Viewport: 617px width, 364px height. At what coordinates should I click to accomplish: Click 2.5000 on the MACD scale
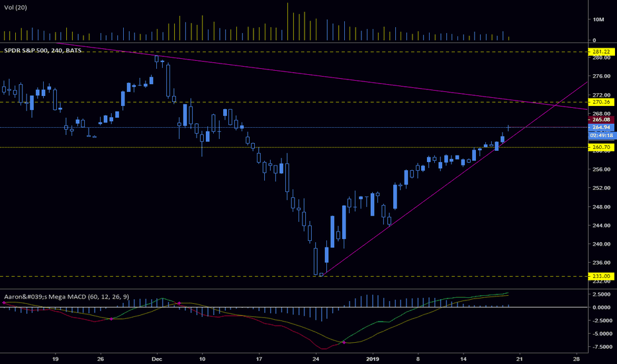[601, 295]
